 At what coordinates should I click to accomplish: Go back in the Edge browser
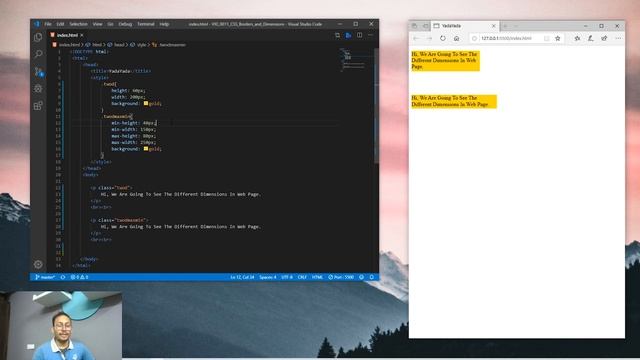(416, 38)
